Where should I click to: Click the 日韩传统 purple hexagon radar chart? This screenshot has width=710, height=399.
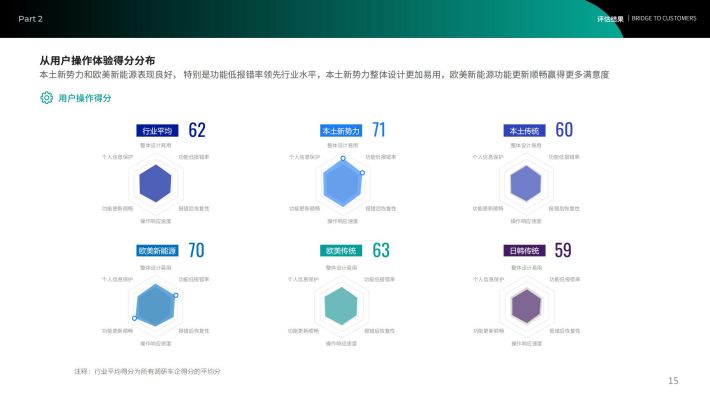pyautogui.click(x=526, y=306)
